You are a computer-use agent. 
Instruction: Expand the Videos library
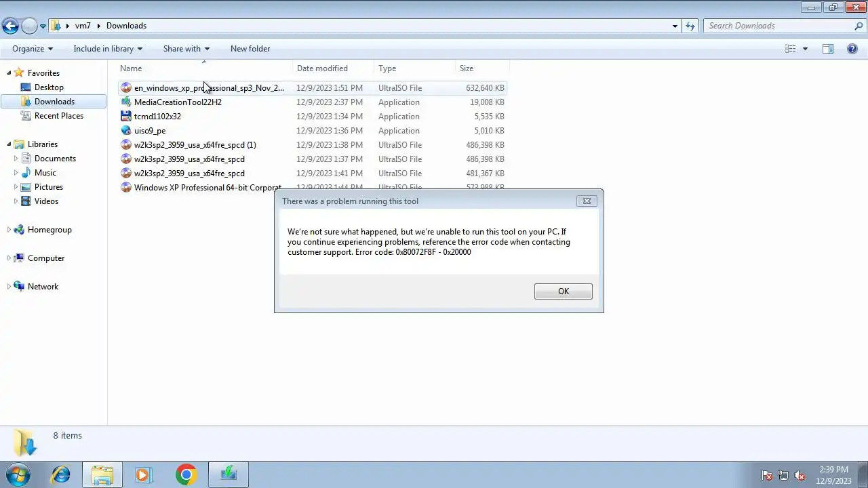(x=16, y=201)
